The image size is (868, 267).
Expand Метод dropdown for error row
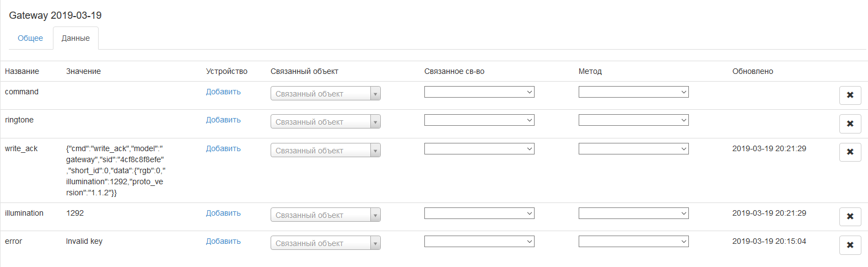pyautogui.click(x=633, y=242)
